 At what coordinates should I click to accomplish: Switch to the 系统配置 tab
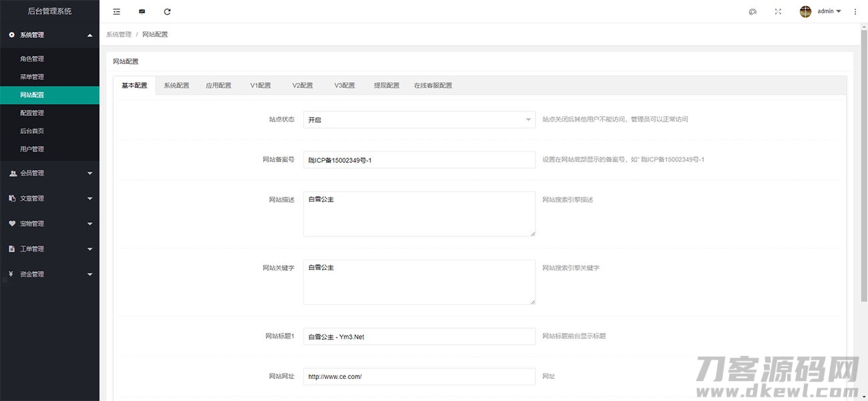(177, 85)
